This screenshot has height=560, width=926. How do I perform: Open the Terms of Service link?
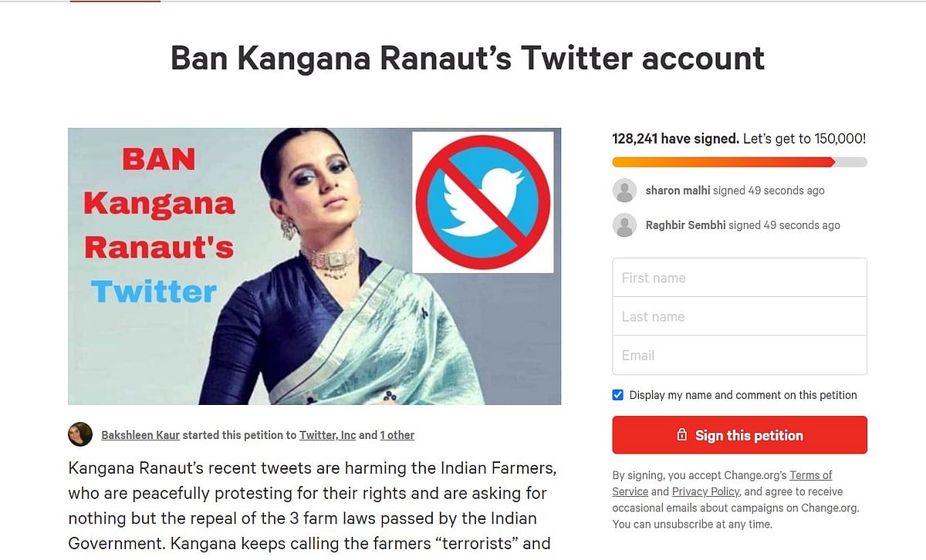[810, 475]
